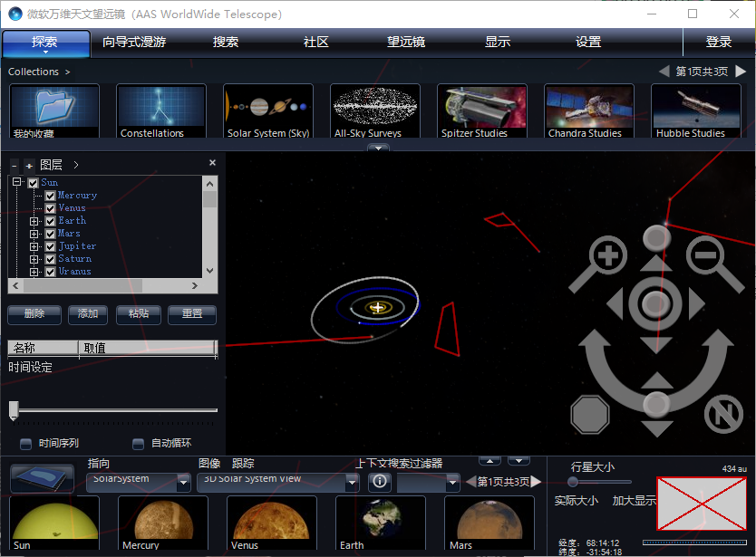The image size is (756, 557).
Task: Uncheck the Venus layer checkbox
Action: (x=50, y=208)
